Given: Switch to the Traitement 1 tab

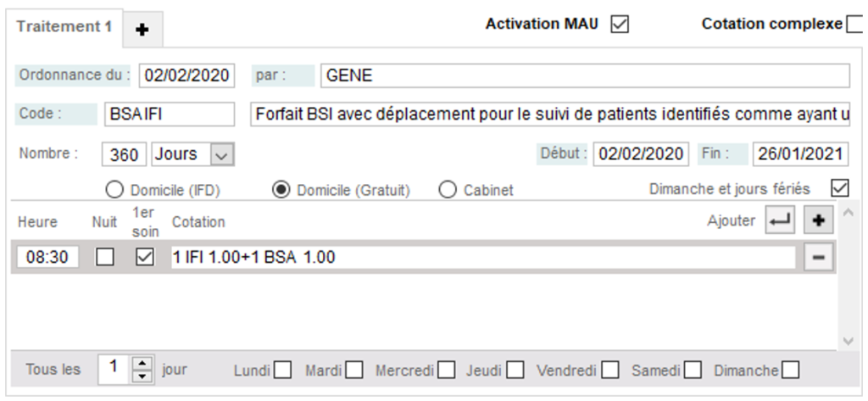Looking at the screenshot, I should (x=64, y=26).
